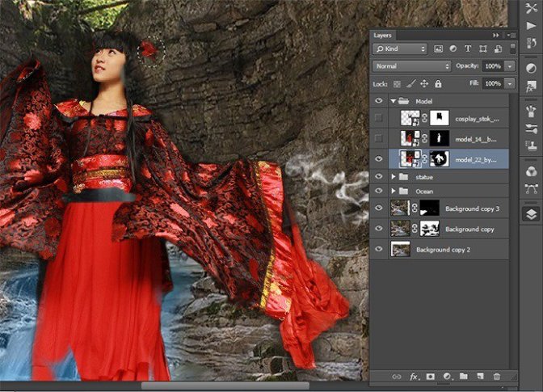Toggle layer filtering on or off switch
Image resolution: width=543 pixels, height=392 pixels.
512,48
